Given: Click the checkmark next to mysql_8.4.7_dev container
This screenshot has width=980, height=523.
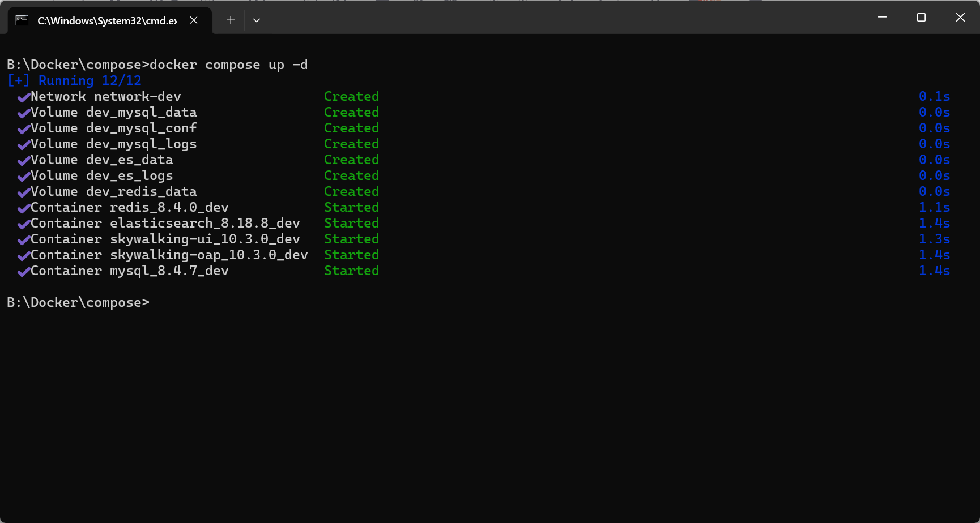Looking at the screenshot, I should [x=24, y=272].
